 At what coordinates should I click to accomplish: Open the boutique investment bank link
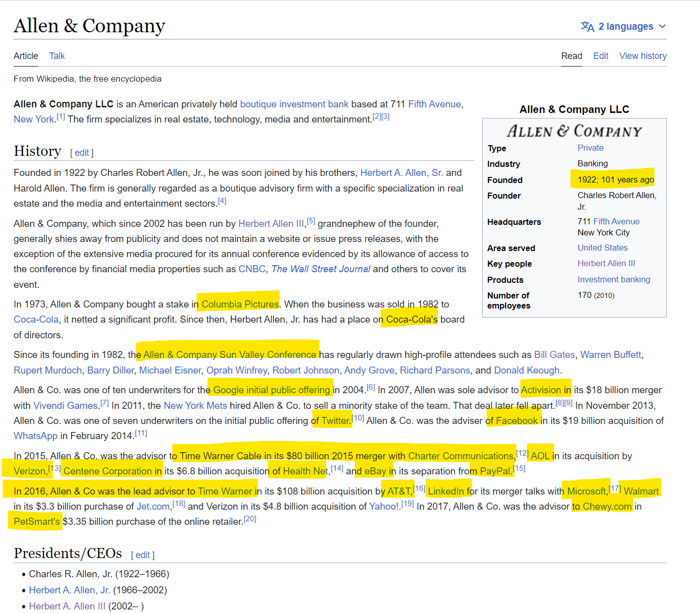(x=294, y=104)
